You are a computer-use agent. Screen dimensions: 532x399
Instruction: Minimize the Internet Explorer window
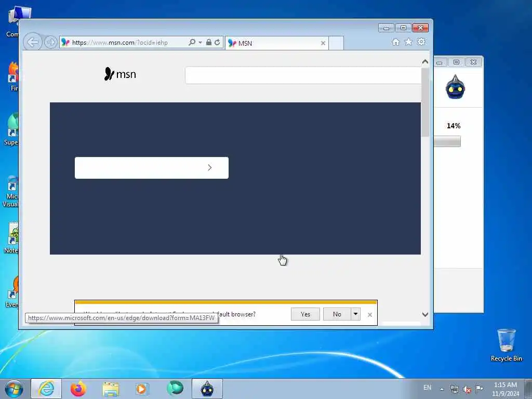tap(386, 28)
